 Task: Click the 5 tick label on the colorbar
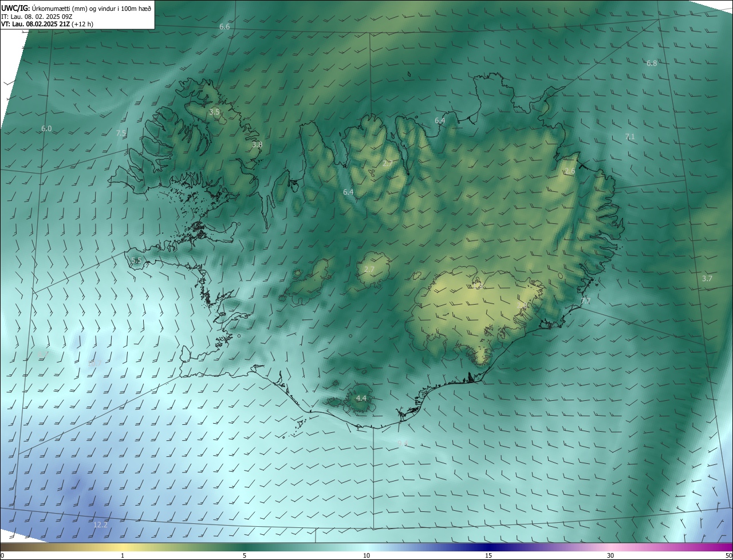coord(245,555)
